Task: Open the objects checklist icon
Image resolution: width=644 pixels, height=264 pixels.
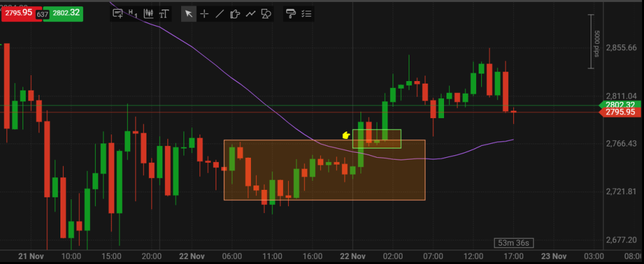Action: 306,13
